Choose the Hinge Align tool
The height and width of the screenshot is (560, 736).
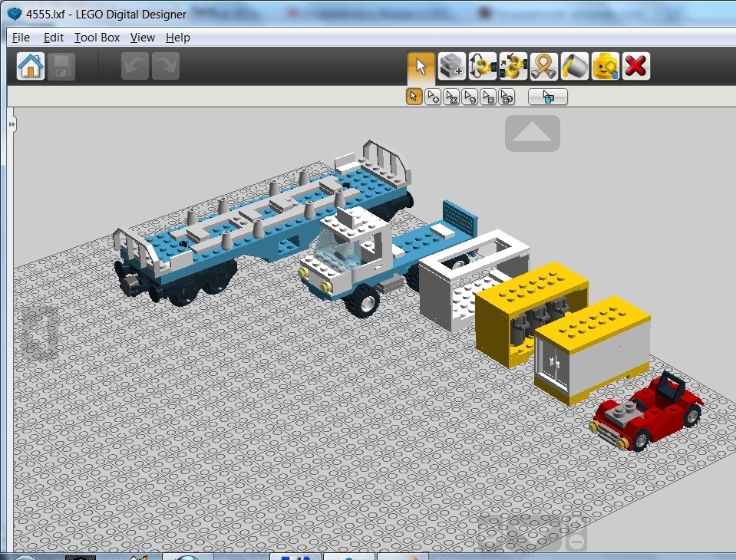coord(513,66)
